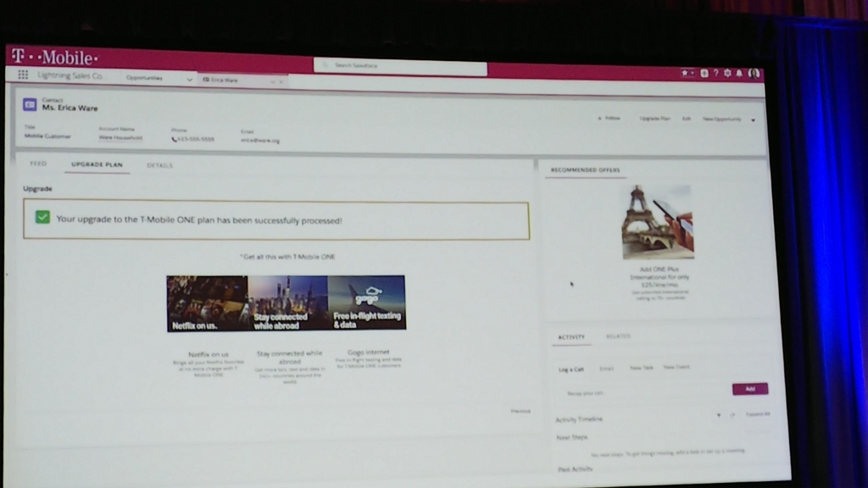Screen dimensions: 868x488
Task: Click the Expand All link
Action: click(x=758, y=413)
